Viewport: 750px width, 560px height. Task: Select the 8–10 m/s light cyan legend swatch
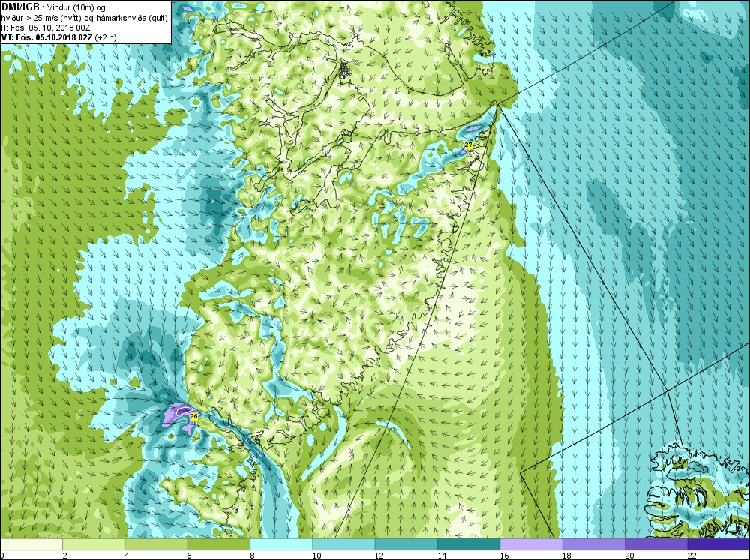[281, 544]
